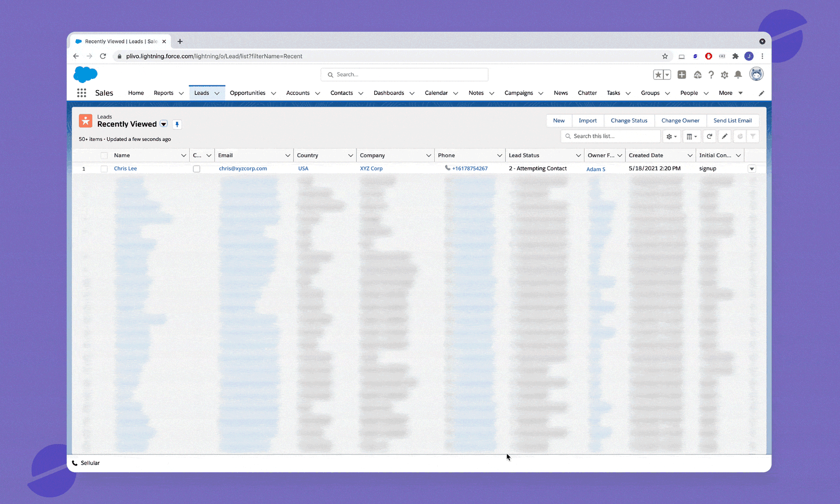840x504 pixels.
Task: Open the global actions plus icon
Action: click(x=682, y=75)
